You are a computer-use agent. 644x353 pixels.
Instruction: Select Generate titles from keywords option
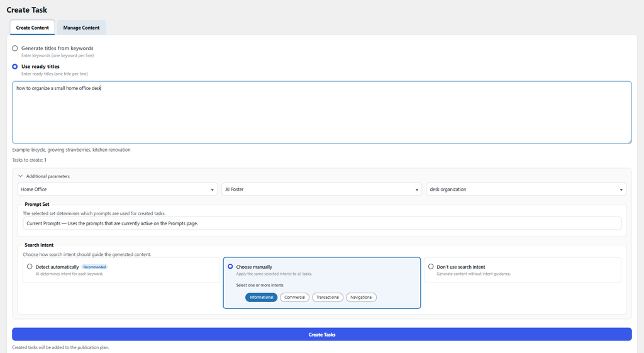click(15, 48)
